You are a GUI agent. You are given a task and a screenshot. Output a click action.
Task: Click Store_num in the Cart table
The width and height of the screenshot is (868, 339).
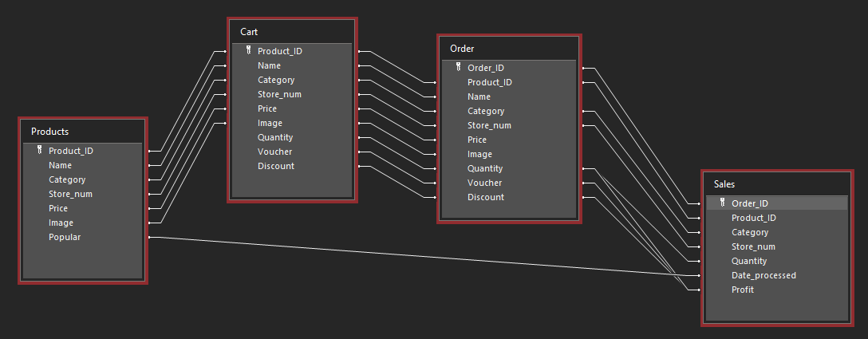(279, 94)
